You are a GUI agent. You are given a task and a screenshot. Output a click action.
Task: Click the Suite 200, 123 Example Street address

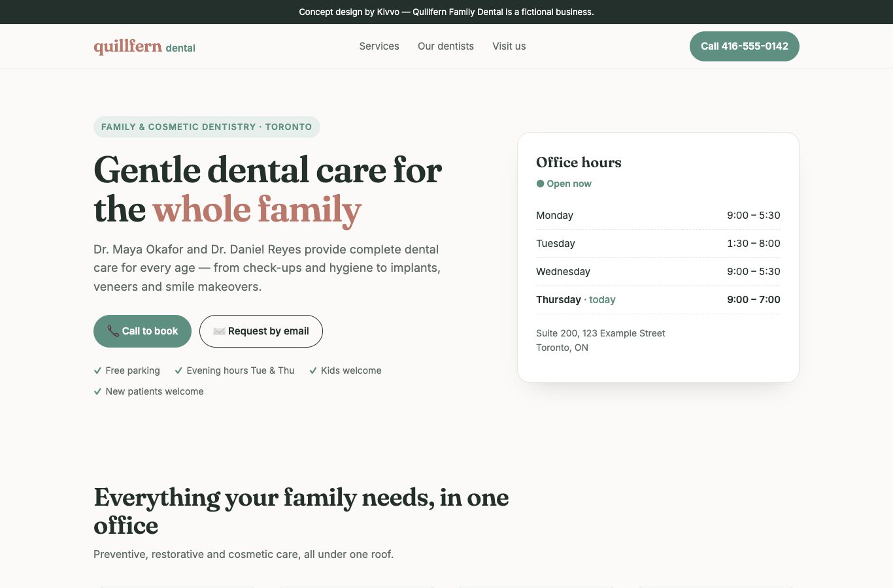tap(601, 333)
